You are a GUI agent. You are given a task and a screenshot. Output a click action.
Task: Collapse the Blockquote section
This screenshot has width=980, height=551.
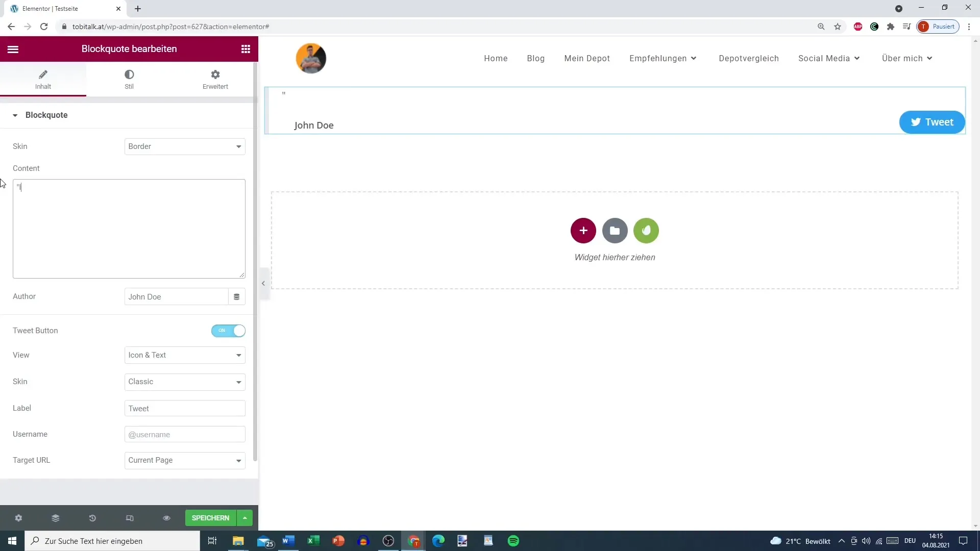(46, 115)
